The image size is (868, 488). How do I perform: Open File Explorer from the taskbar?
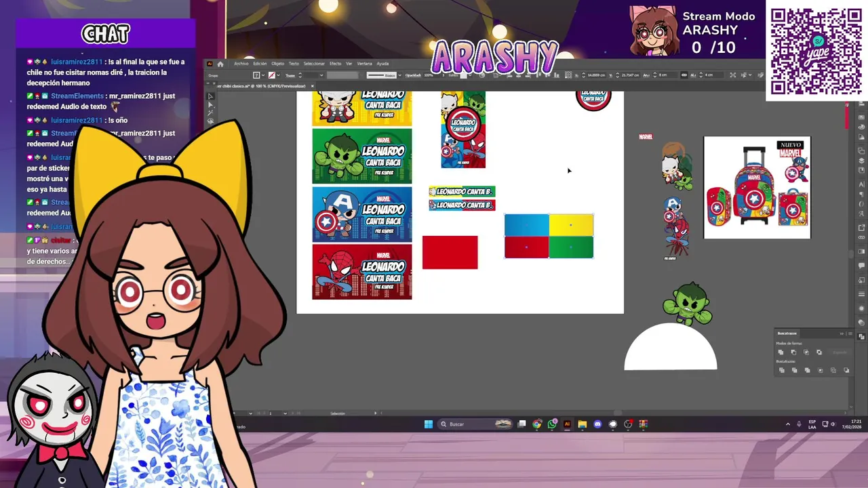(583, 424)
